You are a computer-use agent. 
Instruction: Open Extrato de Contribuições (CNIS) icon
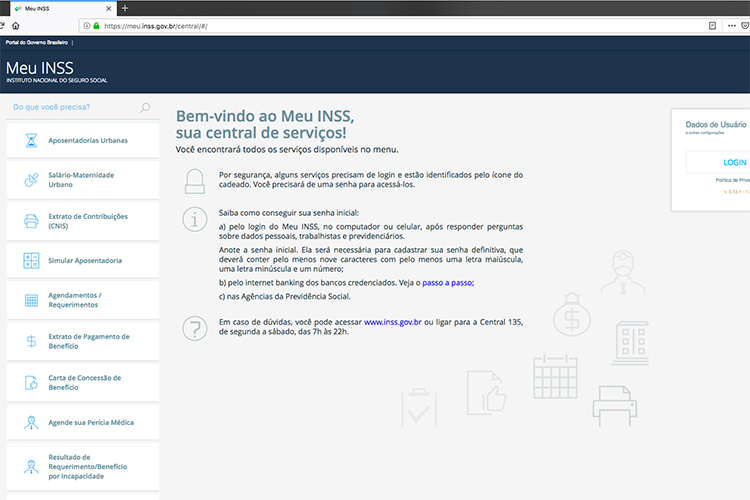tap(31, 221)
